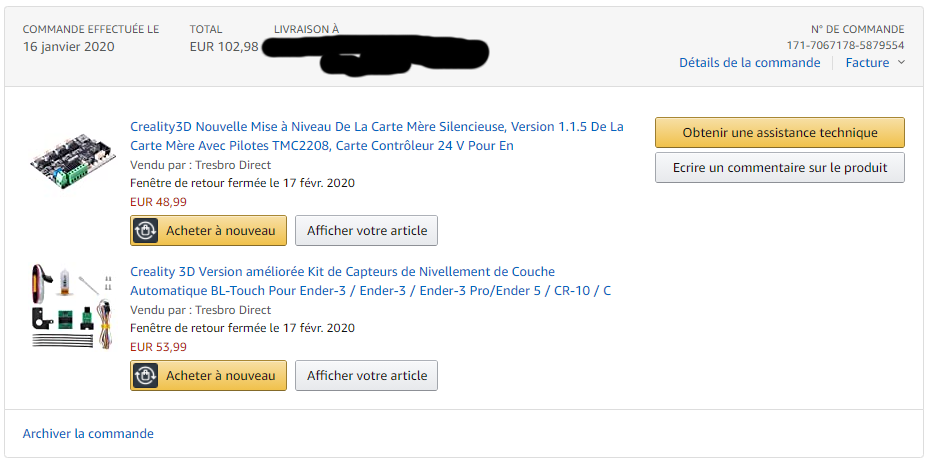
Task: Click the buy-again cart icon for BL-Touch kit
Action: click(x=145, y=375)
